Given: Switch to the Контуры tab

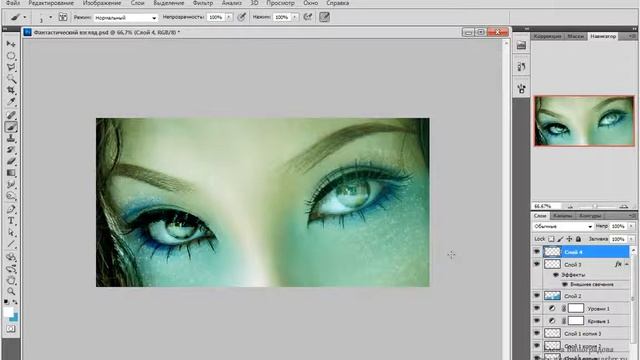Looking at the screenshot, I should pos(590,216).
